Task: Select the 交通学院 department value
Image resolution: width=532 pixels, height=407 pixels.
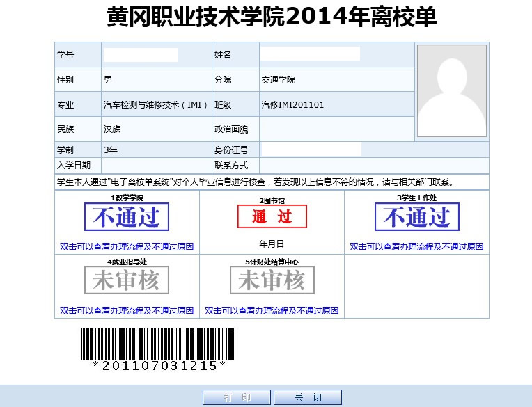Action: [x=278, y=80]
